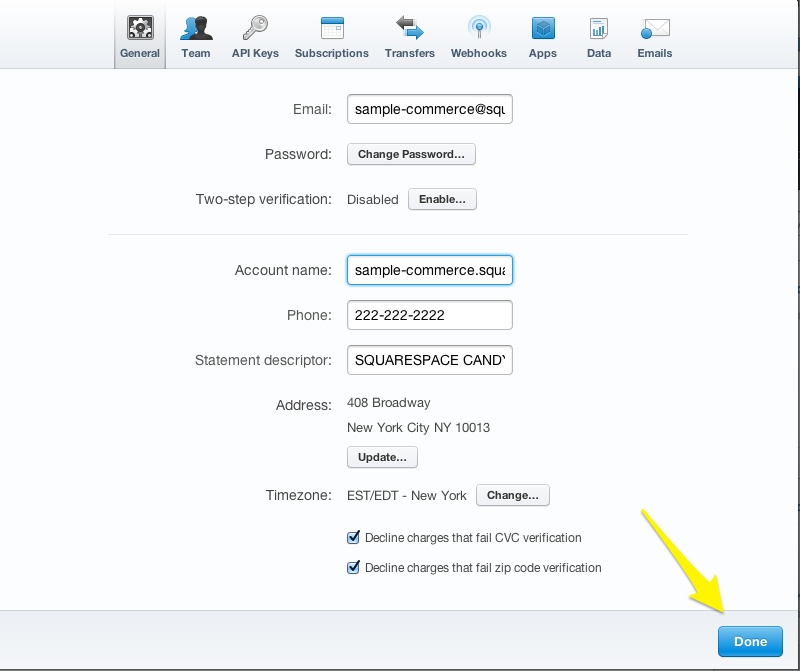
Task: Open the Team settings icon
Action: click(x=196, y=28)
